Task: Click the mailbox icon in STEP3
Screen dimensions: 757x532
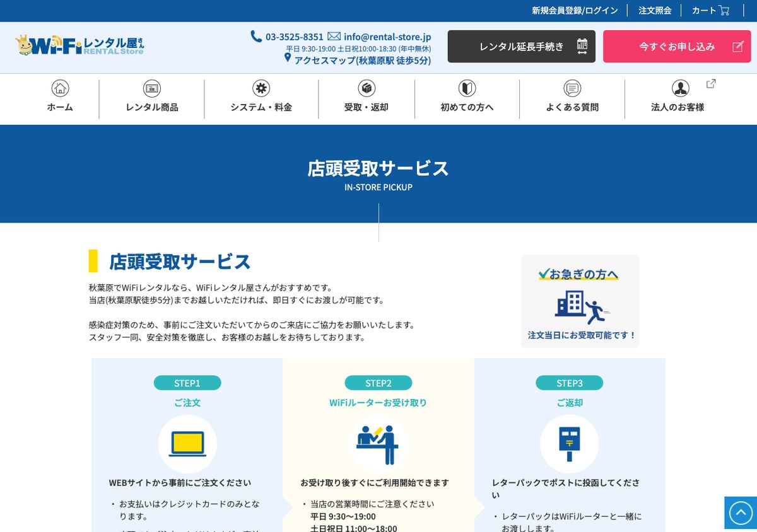Action: click(570, 444)
